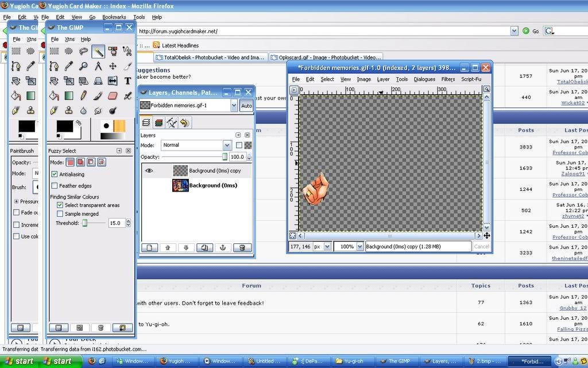The image size is (588, 368).
Task: Set Fuzzy Select mode to replace selection
Action: coord(70,162)
